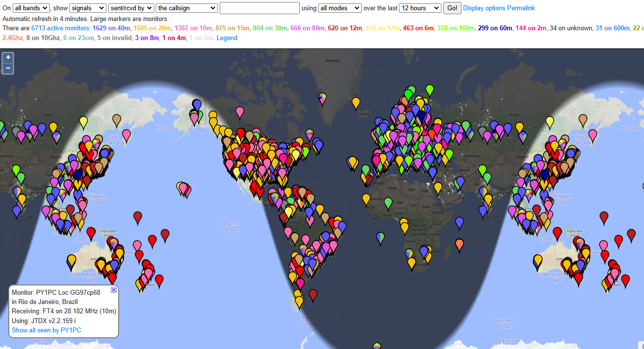
Task: Click the Permalink link
Action: coord(521,8)
